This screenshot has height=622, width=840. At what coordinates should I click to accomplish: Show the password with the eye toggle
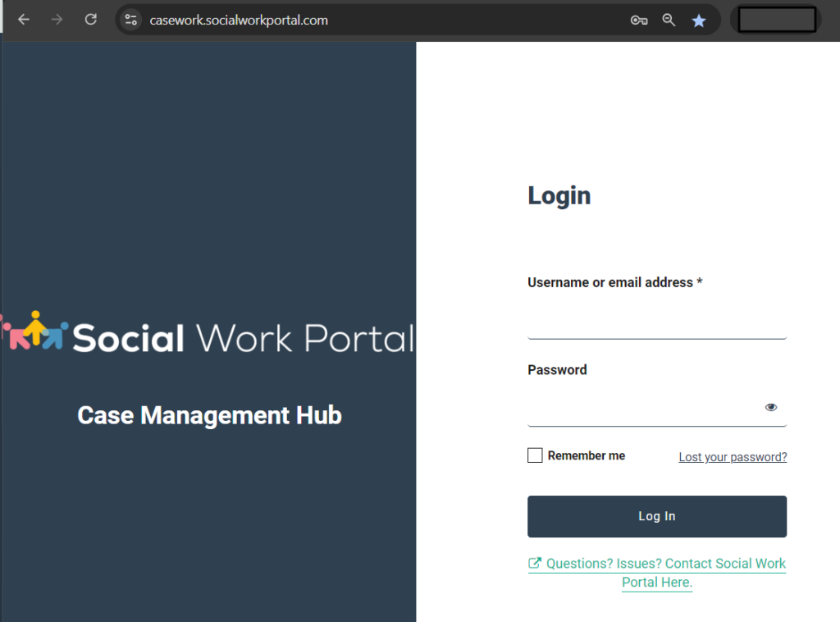pos(771,406)
